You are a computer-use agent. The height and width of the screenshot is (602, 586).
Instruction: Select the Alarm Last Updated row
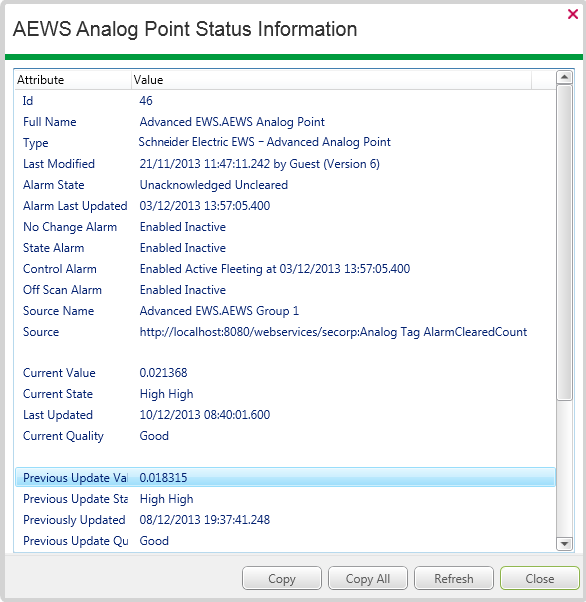coord(285,206)
